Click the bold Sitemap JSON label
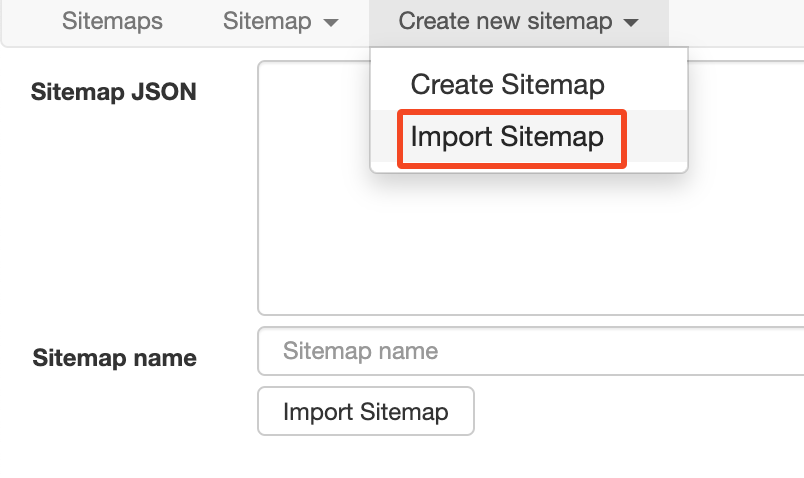Screen dimensions: 804x478 (114, 92)
